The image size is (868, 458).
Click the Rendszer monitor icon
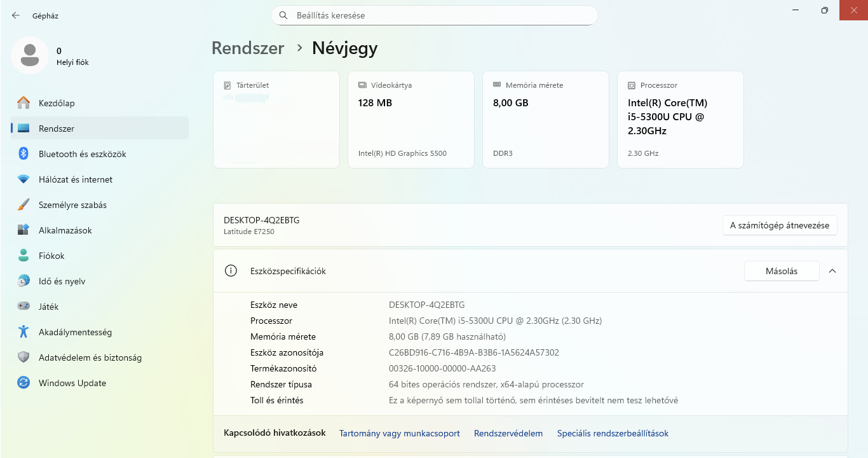pos(24,128)
